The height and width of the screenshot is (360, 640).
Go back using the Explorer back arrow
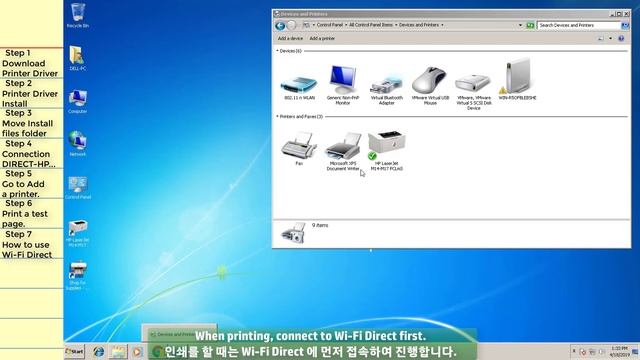280,25
